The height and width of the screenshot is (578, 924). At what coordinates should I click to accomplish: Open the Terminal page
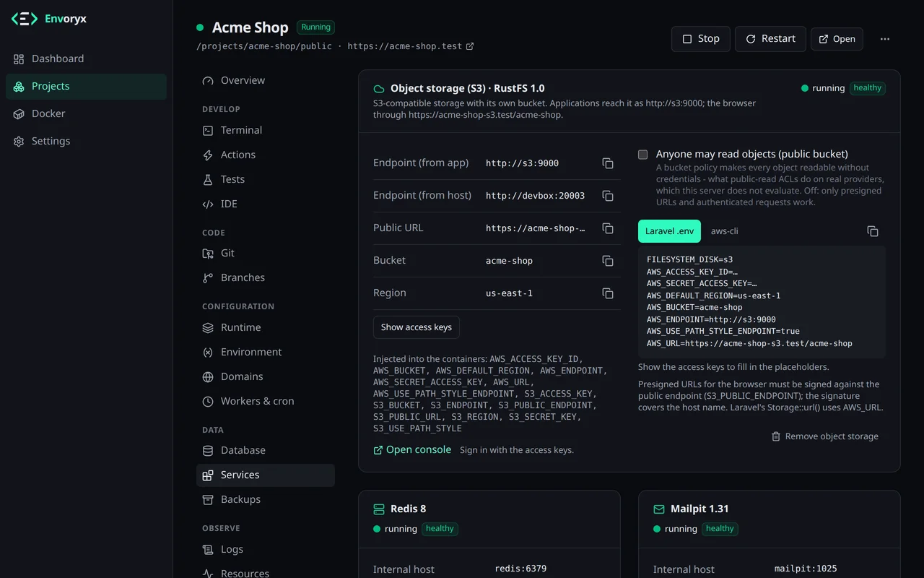(x=266, y=130)
